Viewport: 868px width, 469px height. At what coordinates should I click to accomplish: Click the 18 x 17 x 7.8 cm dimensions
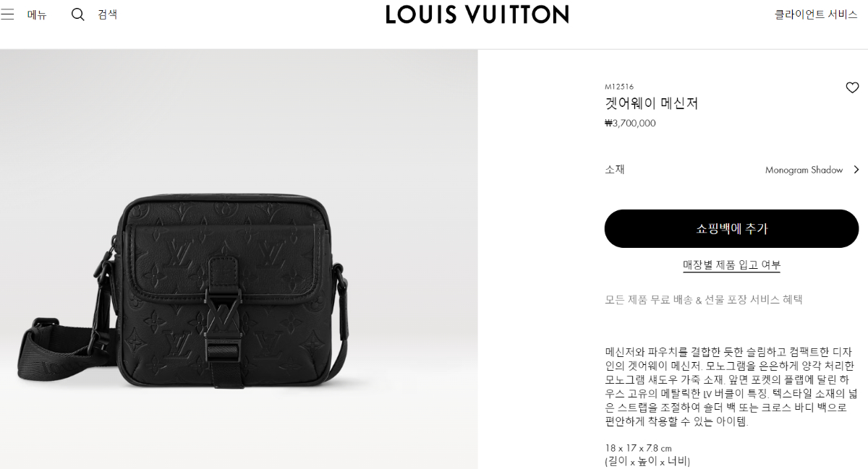[x=639, y=448]
